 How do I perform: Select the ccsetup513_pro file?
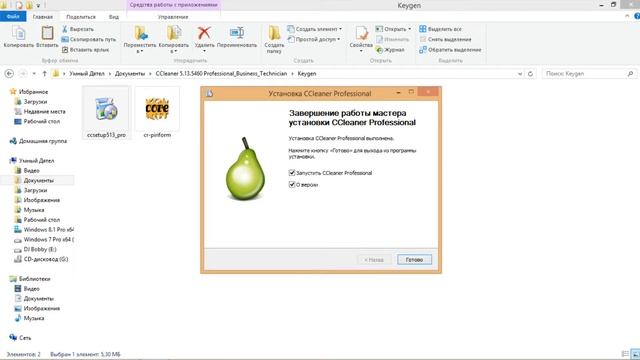pos(106,113)
